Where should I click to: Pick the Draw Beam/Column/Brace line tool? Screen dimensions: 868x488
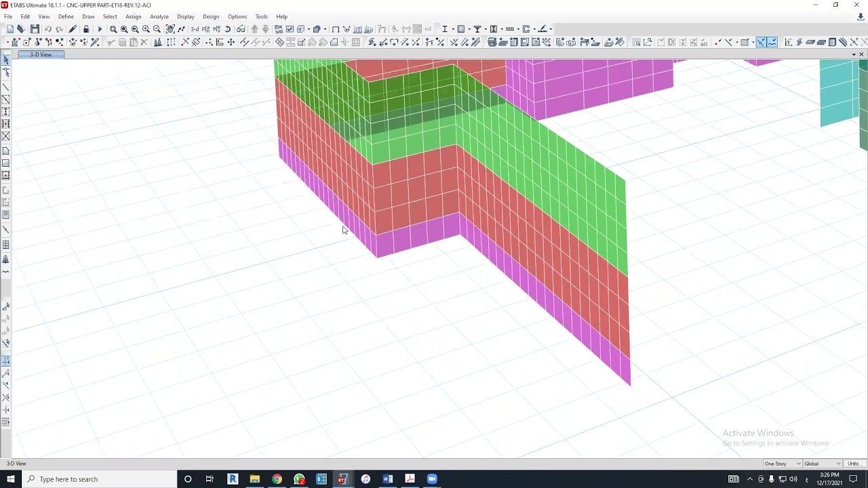pyautogui.click(x=6, y=87)
